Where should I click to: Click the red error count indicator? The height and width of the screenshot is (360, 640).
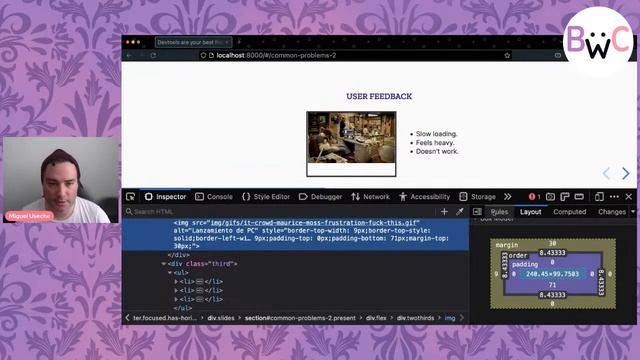coord(534,197)
